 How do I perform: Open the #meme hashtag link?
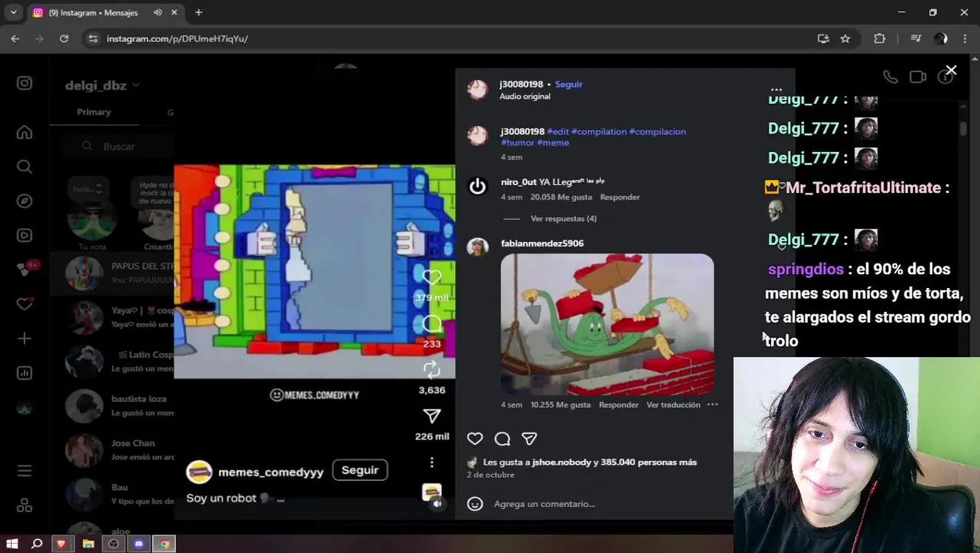[553, 143]
